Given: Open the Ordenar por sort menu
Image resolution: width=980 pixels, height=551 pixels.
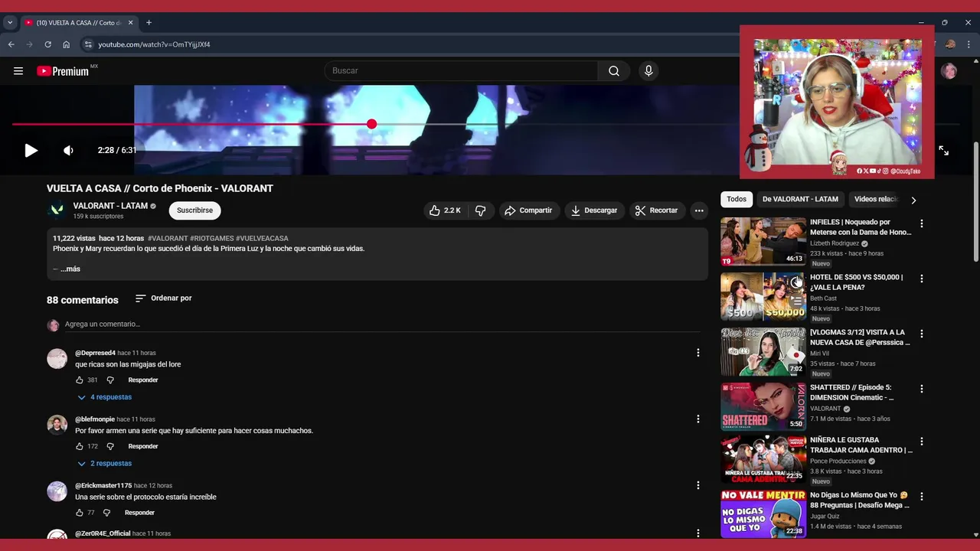Looking at the screenshot, I should 164,298.
